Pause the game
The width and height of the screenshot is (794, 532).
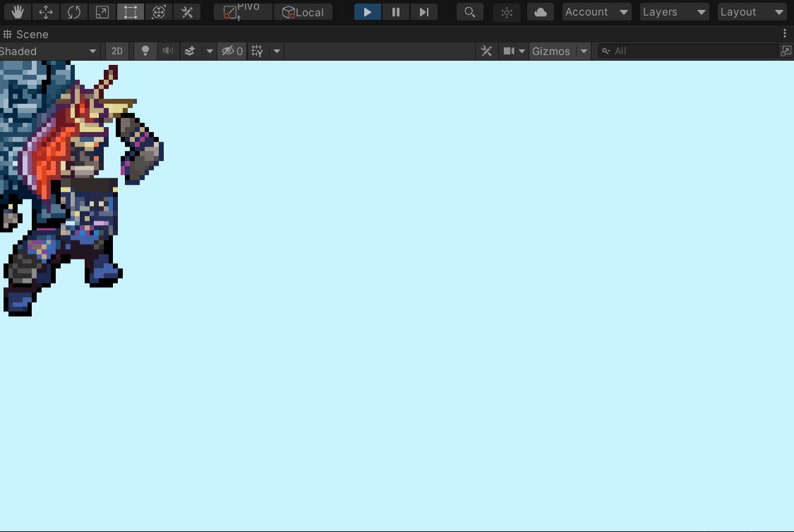click(x=396, y=12)
